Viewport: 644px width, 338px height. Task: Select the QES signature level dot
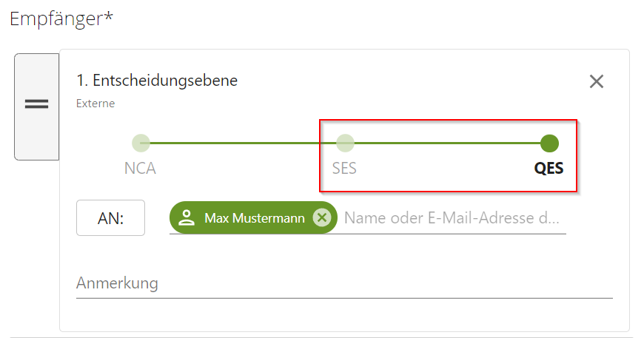point(549,143)
